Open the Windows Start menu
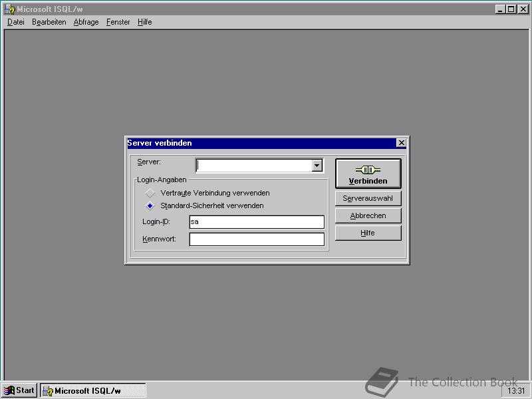Image resolution: width=532 pixels, height=399 pixels. pyautogui.click(x=19, y=390)
